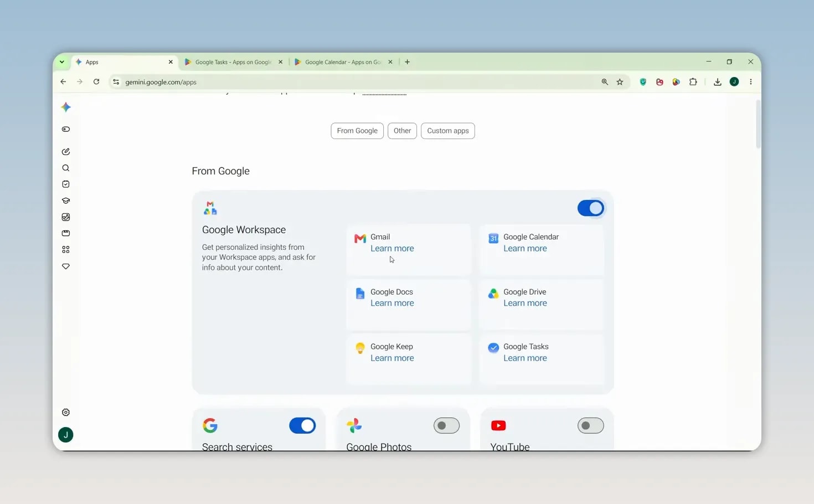This screenshot has width=814, height=504.
Task: View site information icon in address bar
Action: [116, 82]
